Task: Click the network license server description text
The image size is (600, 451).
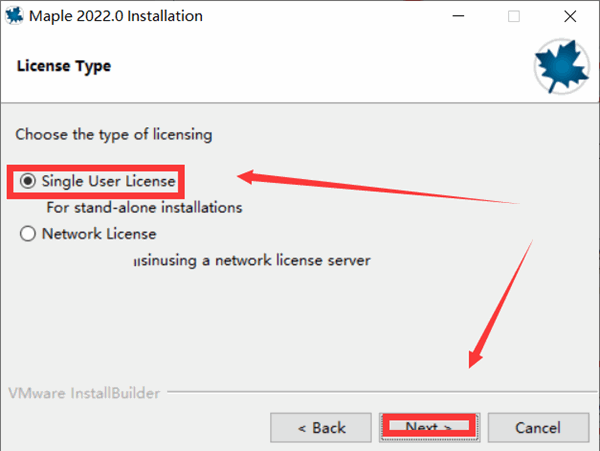Action: pos(252,261)
